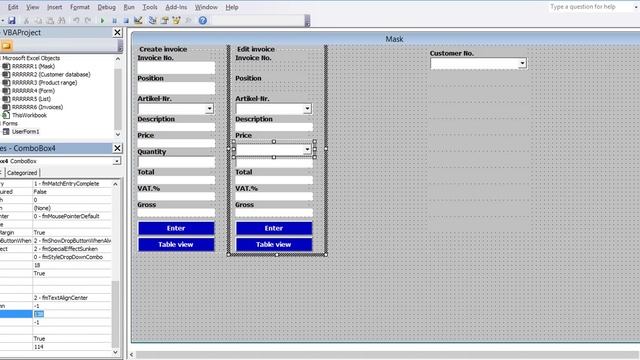Image resolution: width=640 pixels, height=360 pixels.
Task: Open the selected ComboBox4 dropdown arrow
Action: click(x=307, y=149)
